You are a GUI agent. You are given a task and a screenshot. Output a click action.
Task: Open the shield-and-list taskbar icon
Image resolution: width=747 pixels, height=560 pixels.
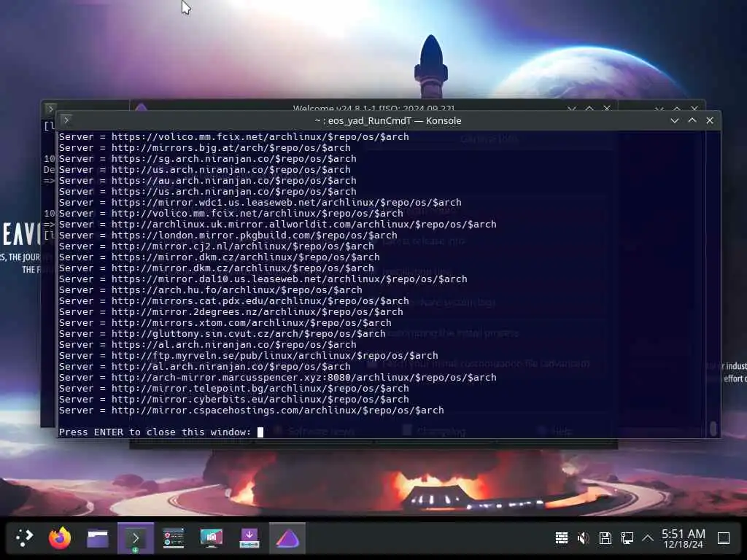click(174, 538)
